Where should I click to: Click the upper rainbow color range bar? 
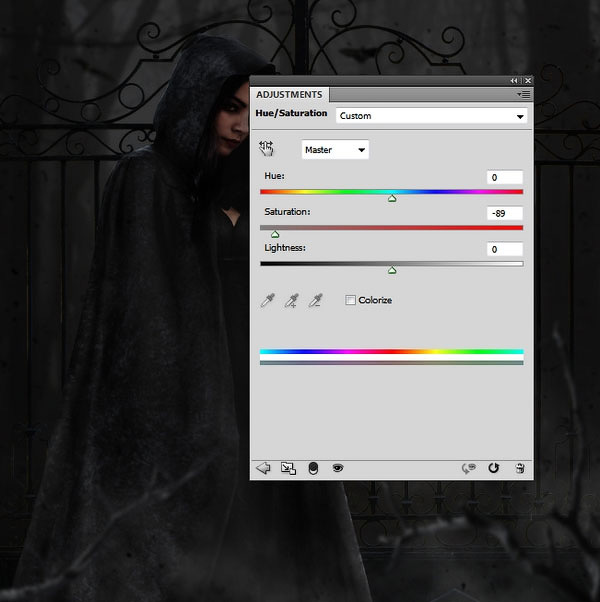coord(392,351)
